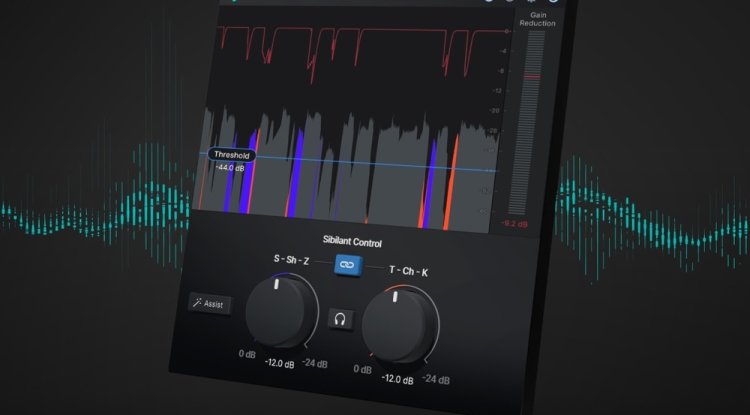Toggle the blue link icon between knobs
Screen dimensions: 750x415
tap(348, 265)
